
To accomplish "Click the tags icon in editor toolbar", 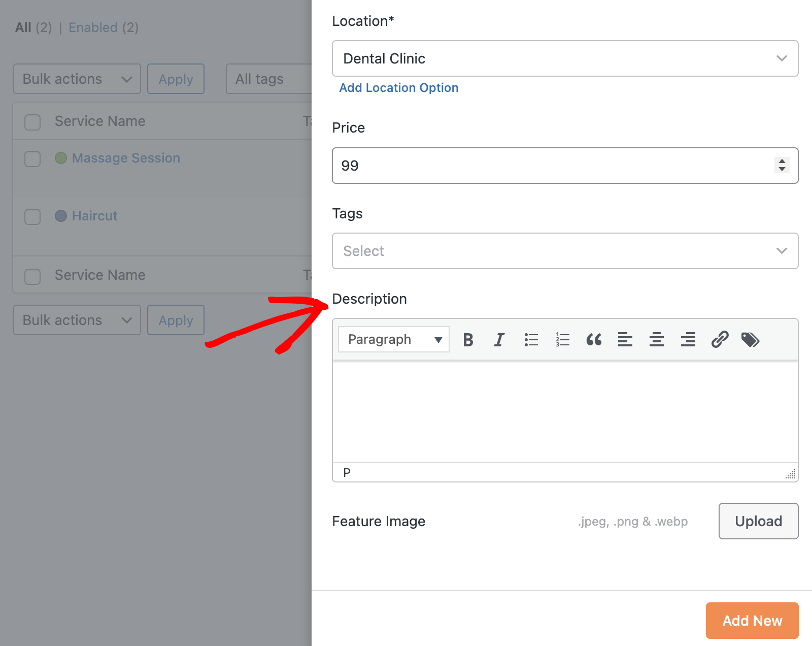I will (750, 340).
